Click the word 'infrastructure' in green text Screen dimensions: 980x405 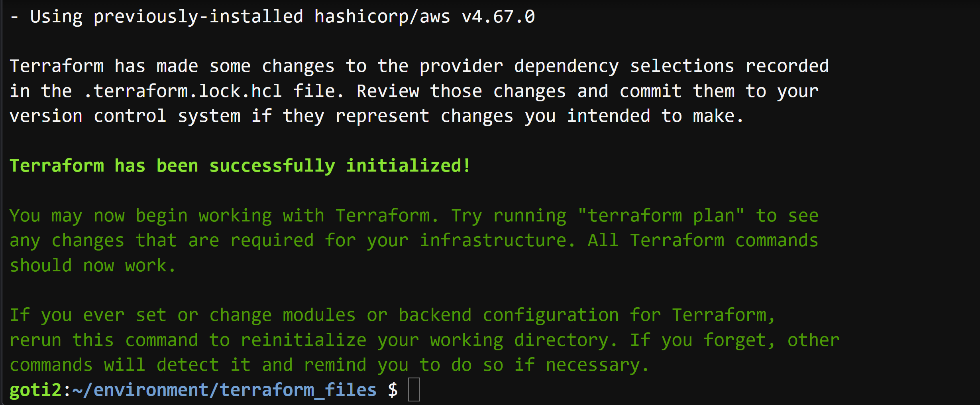(x=493, y=241)
